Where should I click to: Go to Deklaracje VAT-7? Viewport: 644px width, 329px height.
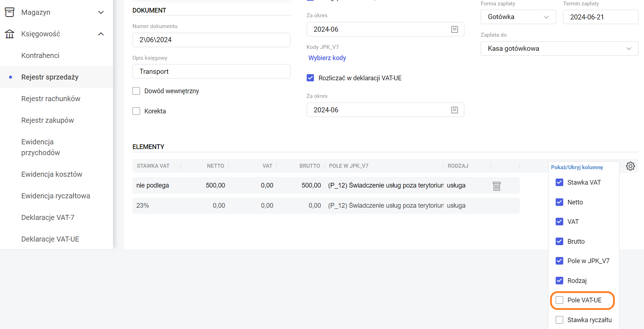48,217
